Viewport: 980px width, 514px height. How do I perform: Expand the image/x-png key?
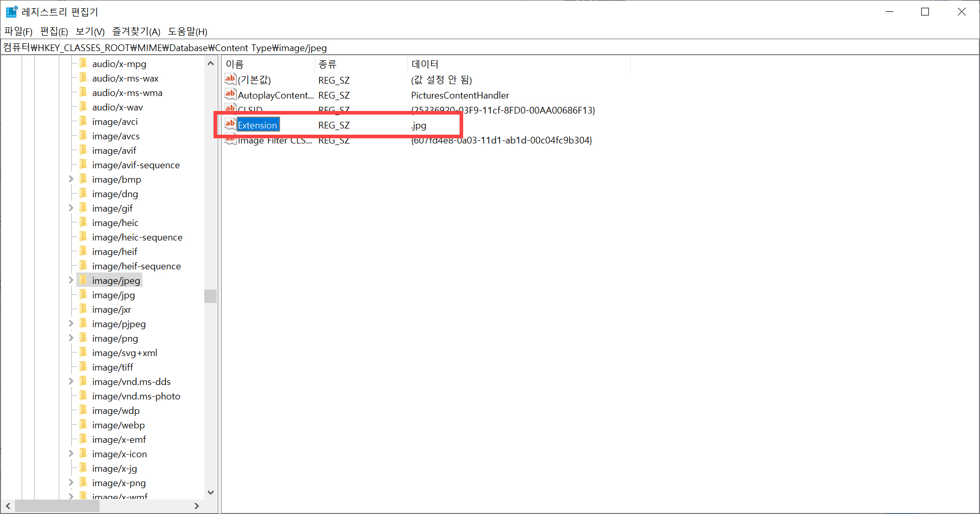[x=71, y=483]
